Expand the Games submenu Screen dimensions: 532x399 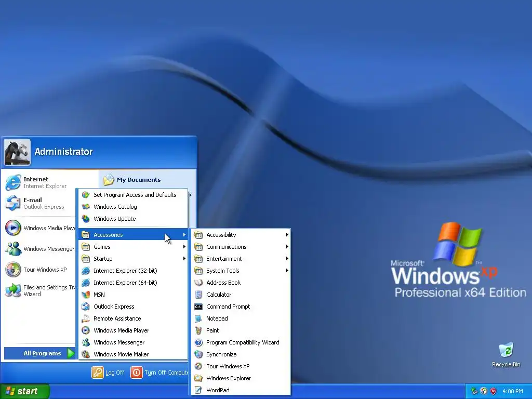click(x=133, y=247)
